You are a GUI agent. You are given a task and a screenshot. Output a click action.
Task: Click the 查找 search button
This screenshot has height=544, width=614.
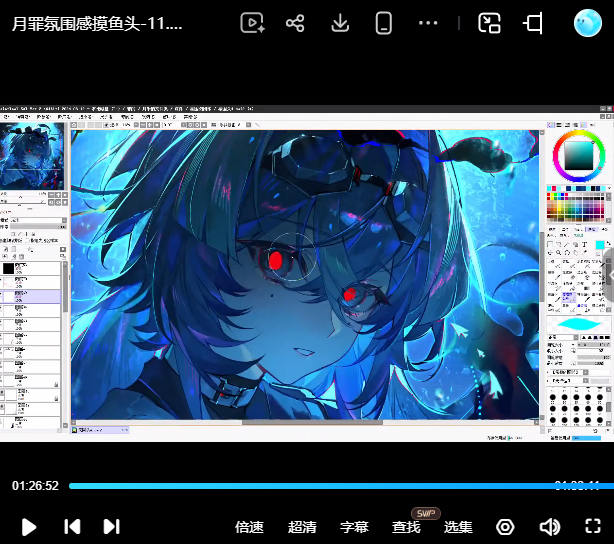point(406,527)
